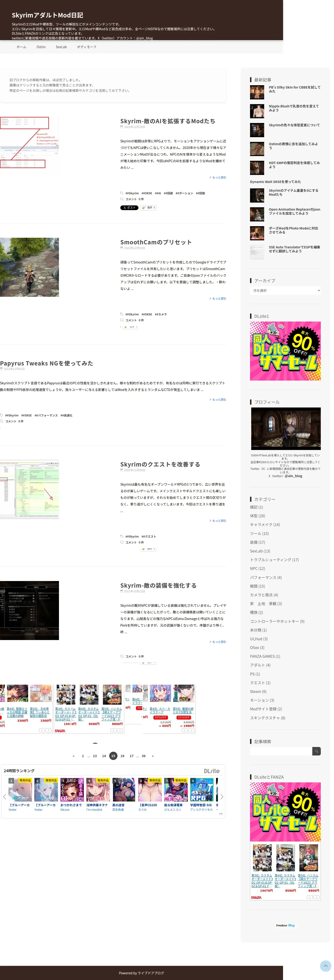Viewport: 334px width, 980px height.
Task: Click the profile image in プロフィール
Action: click(x=286, y=429)
